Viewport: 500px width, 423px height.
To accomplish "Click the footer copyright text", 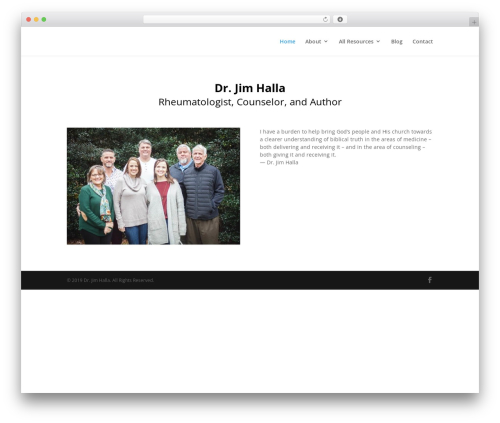I will pos(110,280).
